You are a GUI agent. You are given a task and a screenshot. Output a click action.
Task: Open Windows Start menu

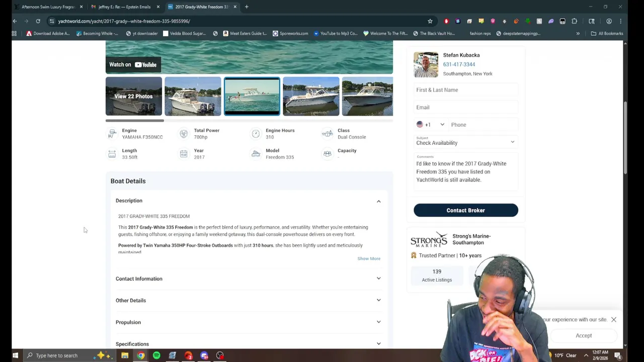coord(15,355)
